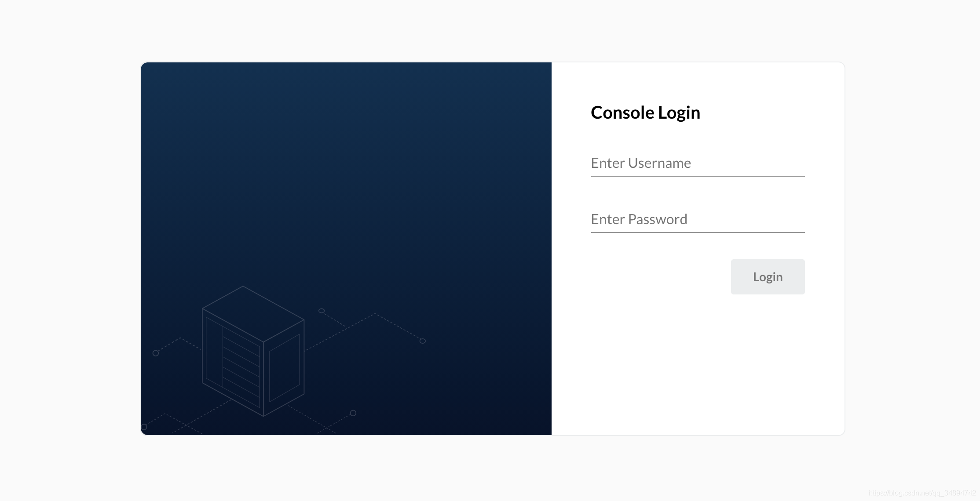Image resolution: width=980 pixels, height=501 pixels.
Task: Focus the Enter Password field
Action: 698,220
